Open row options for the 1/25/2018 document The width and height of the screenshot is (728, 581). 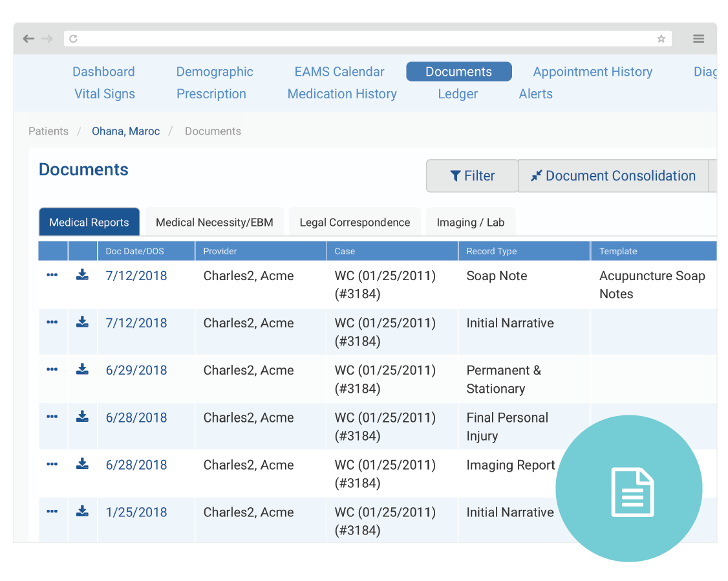click(52, 511)
